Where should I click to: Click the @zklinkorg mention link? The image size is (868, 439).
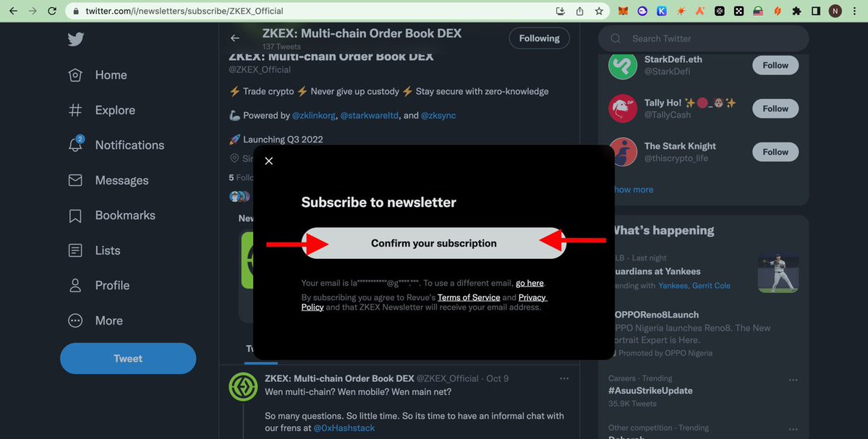313,115
